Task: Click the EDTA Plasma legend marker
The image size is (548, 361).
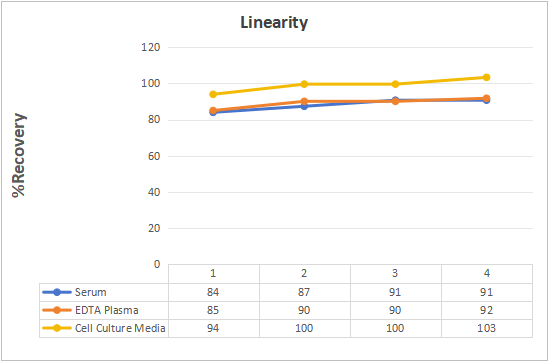Action: point(57,310)
